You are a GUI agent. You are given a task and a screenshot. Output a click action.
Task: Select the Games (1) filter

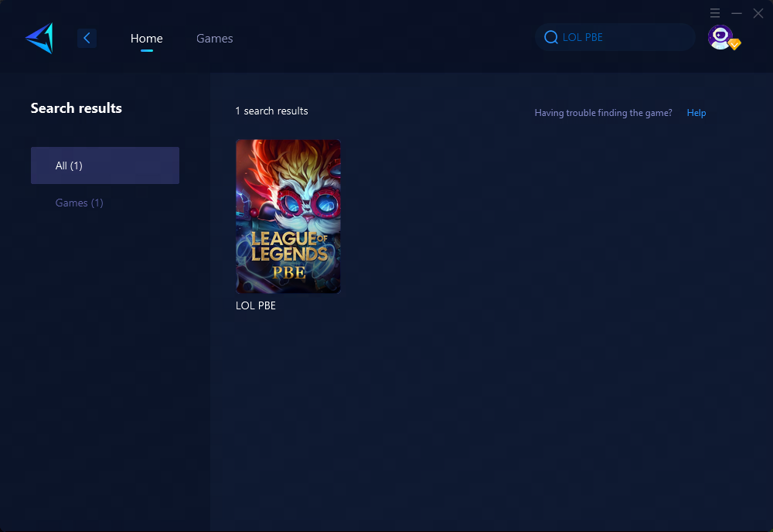[79, 203]
